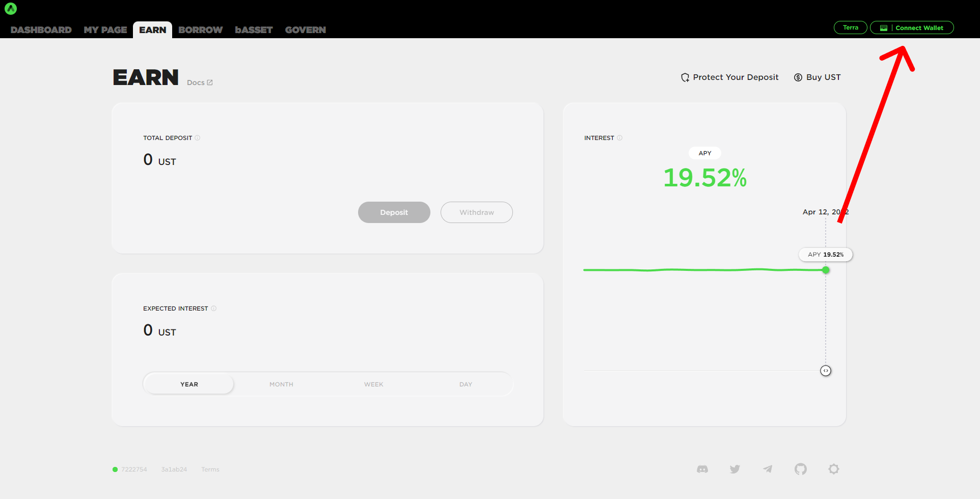Click the wallet icon in Connect Wallet

click(884, 28)
